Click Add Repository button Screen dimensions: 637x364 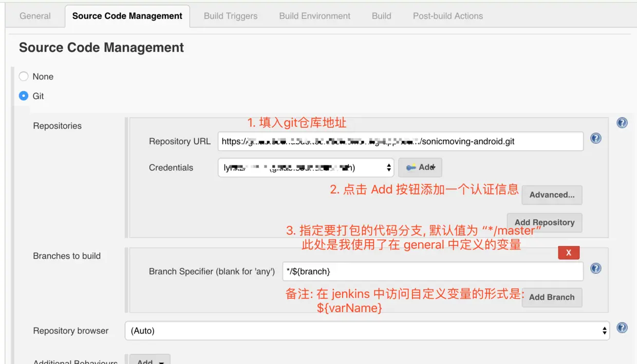tap(545, 222)
